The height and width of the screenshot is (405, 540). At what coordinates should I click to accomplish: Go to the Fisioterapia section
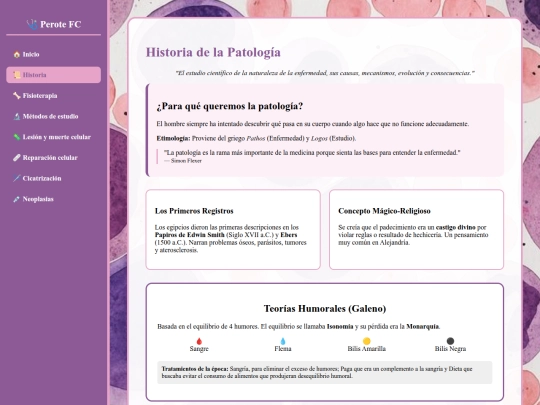(53, 96)
